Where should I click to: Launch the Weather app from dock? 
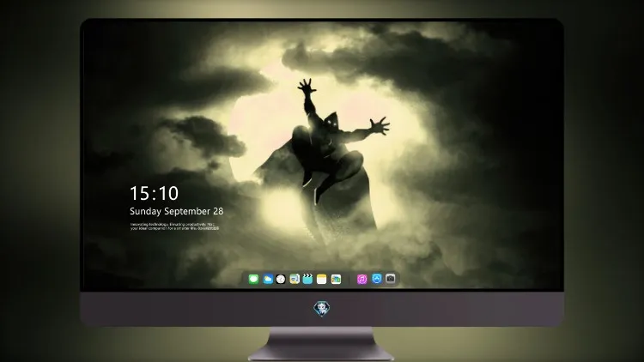click(x=268, y=279)
